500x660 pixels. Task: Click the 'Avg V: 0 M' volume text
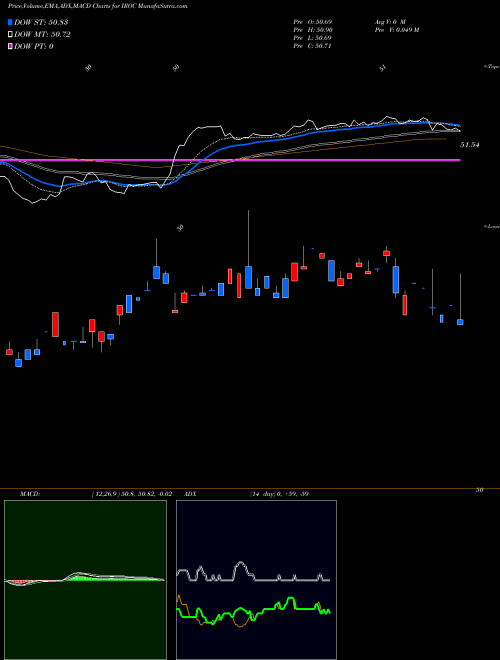[390, 21]
